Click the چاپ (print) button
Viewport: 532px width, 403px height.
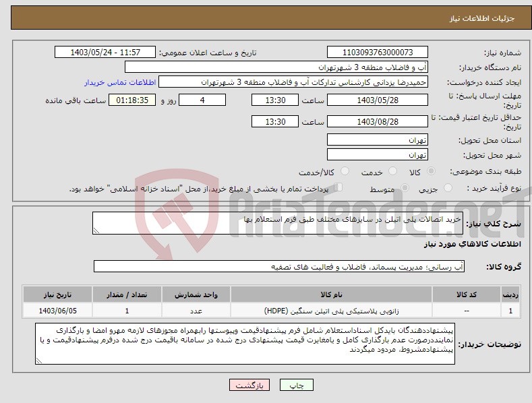tap(296, 385)
